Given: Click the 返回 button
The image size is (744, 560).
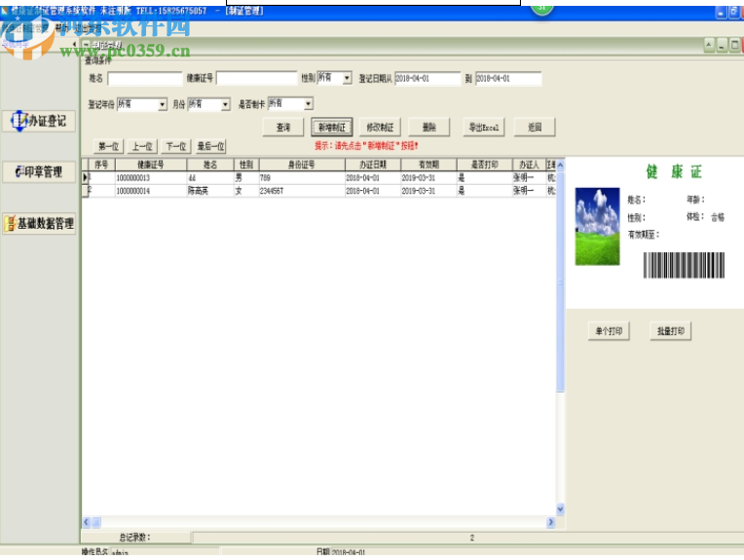Looking at the screenshot, I should click(x=535, y=128).
